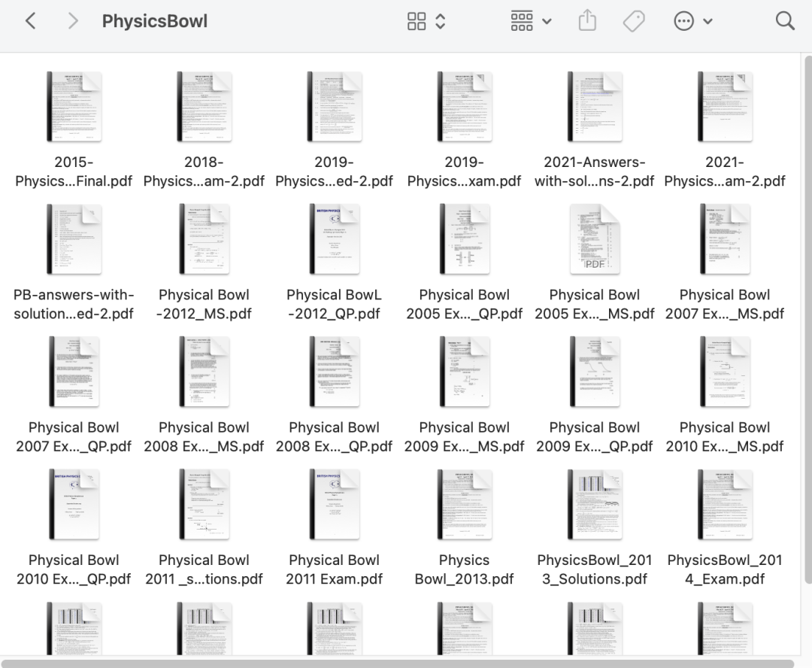Select 2021-Answers-with-solutions PDF thumbnail
812x668 pixels.
(x=595, y=107)
